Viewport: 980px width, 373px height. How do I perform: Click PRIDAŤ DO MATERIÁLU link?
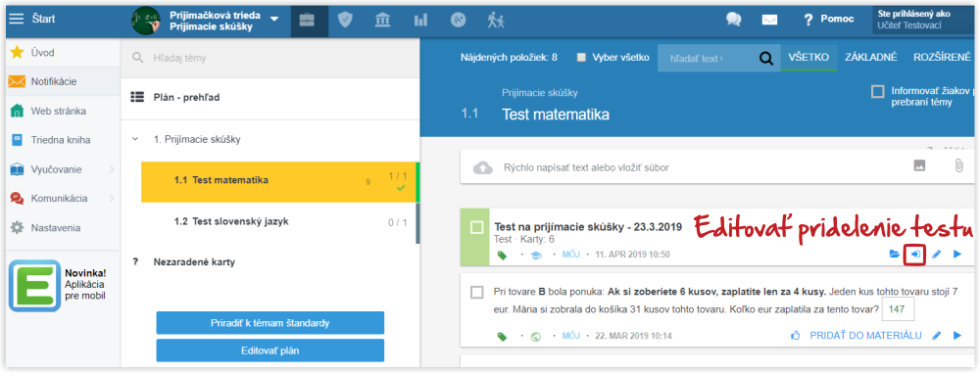point(865,336)
